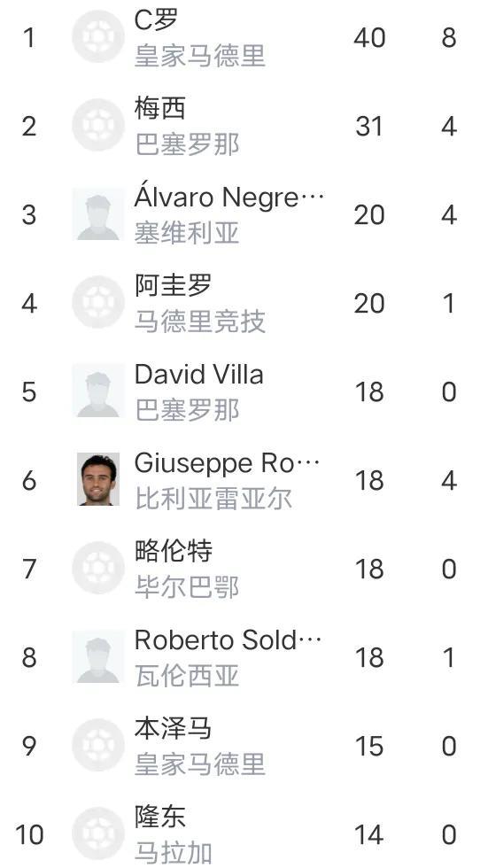Tap the 瓦伦西亚 team label
This screenshot has width=488, height=868.
click(x=187, y=676)
